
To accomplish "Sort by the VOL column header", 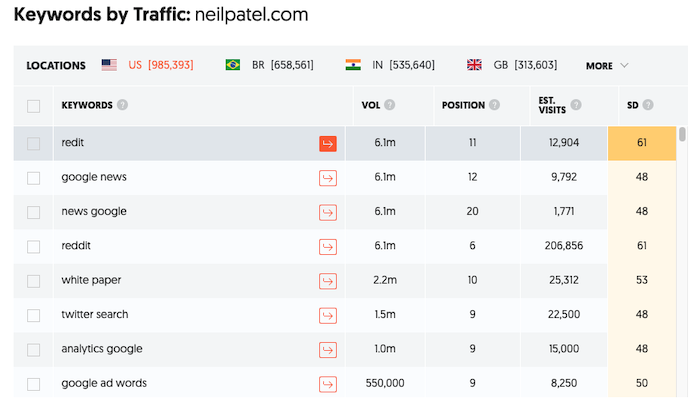I will pos(371,105).
